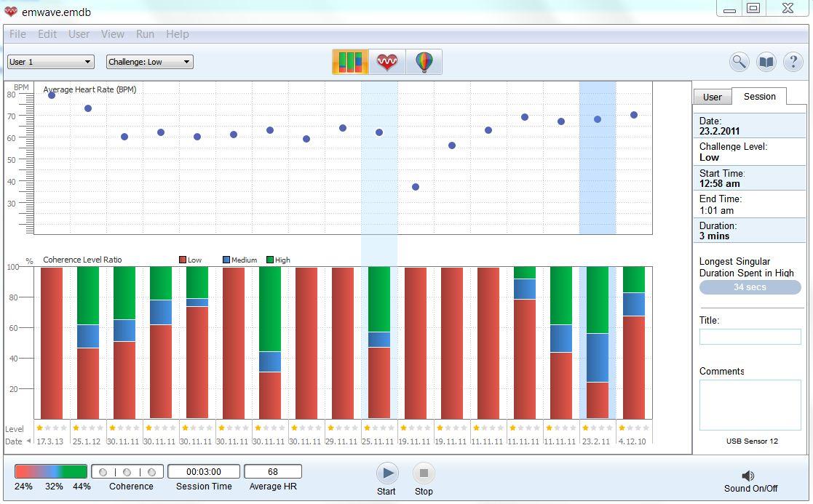Open the balloon game icon

click(x=424, y=62)
